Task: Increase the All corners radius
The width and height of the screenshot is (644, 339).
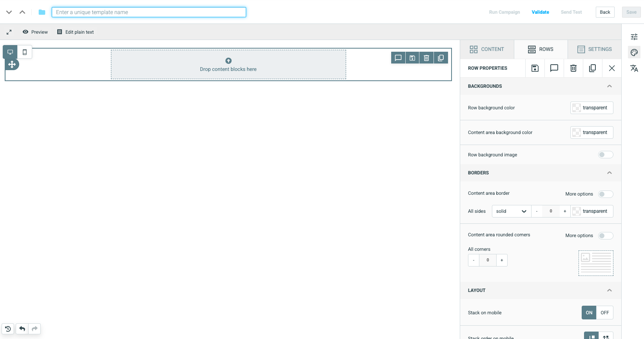Action: (x=502, y=260)
